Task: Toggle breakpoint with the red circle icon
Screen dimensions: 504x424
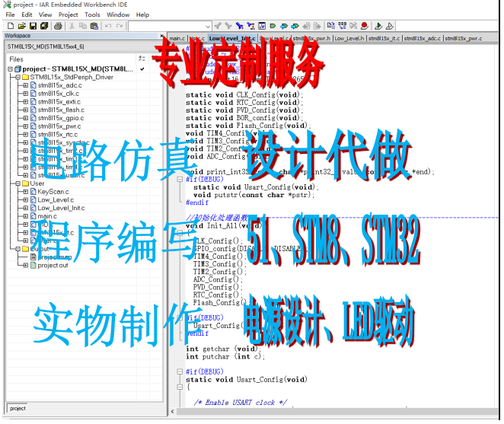Action: pyautogui.click(x=365, y=26)
